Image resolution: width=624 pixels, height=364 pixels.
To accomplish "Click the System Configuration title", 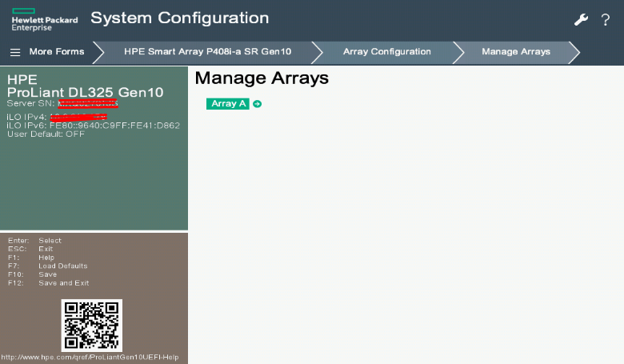I will 179,18.
